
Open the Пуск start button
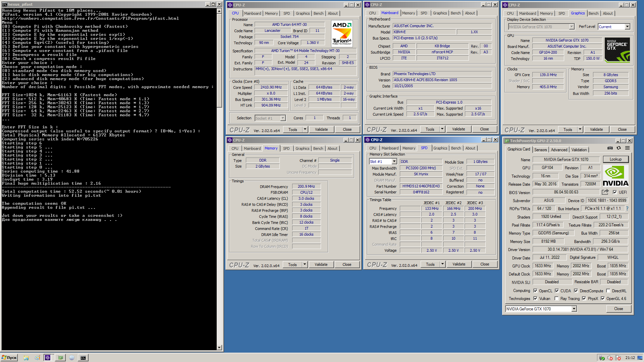coord(9,358)
